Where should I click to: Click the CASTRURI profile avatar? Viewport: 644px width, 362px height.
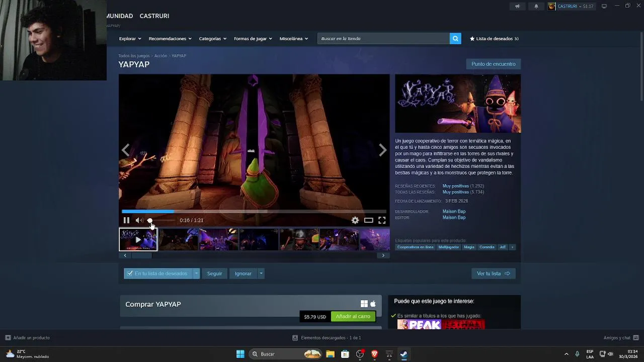552,6
